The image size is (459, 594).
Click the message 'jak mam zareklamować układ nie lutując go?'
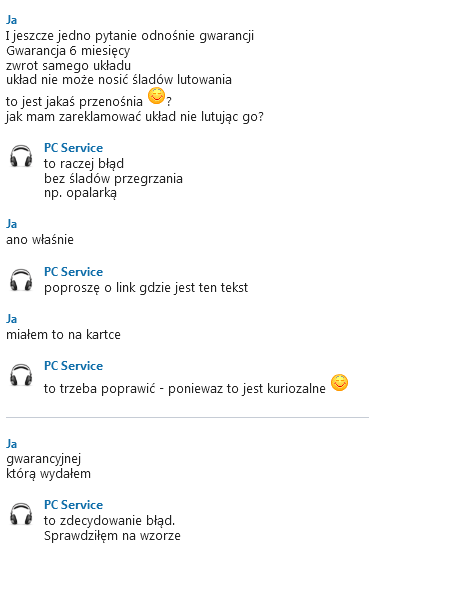[x=134, y=117]
